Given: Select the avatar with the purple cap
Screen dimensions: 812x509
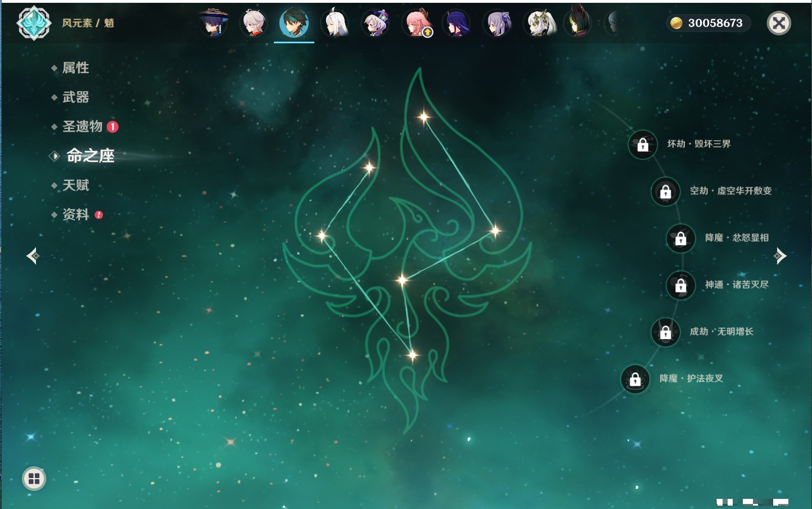Looking at the screenshot, I should click(x=376, y=23).
